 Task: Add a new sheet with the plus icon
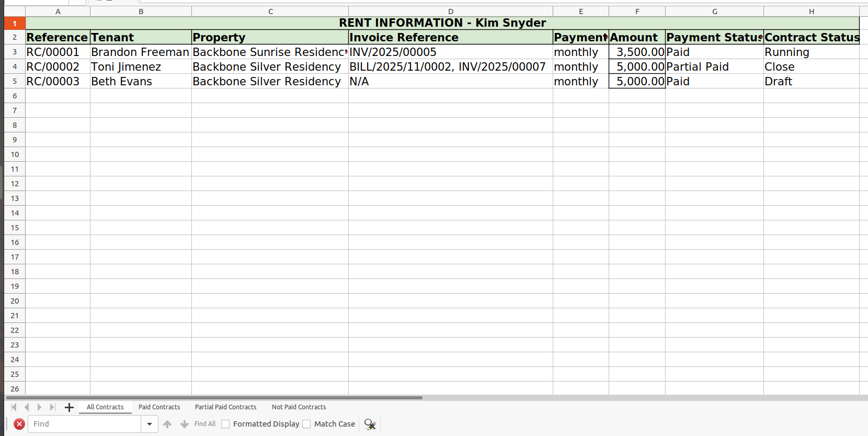click(x=69, y=407)
